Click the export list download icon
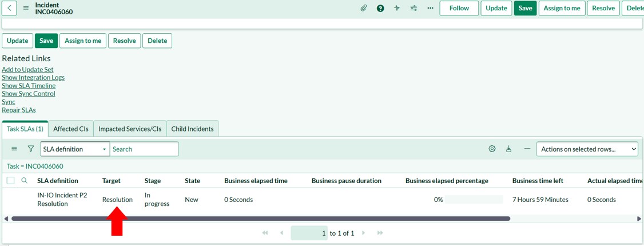The height and width of the screenshot is (246, 644). 509,149
